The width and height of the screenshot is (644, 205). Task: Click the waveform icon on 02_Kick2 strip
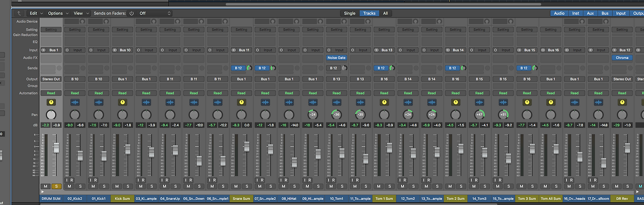(x=75, y=102)
